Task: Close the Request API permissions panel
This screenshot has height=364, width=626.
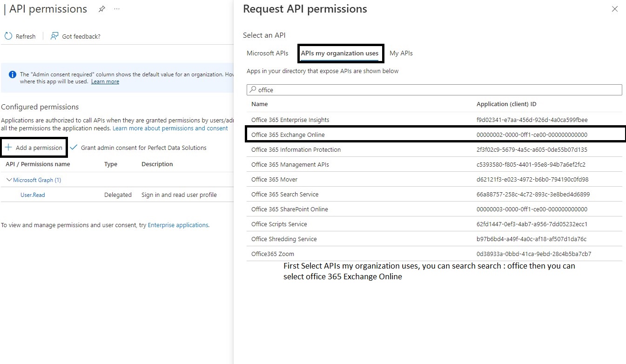Action: [615, 9]
